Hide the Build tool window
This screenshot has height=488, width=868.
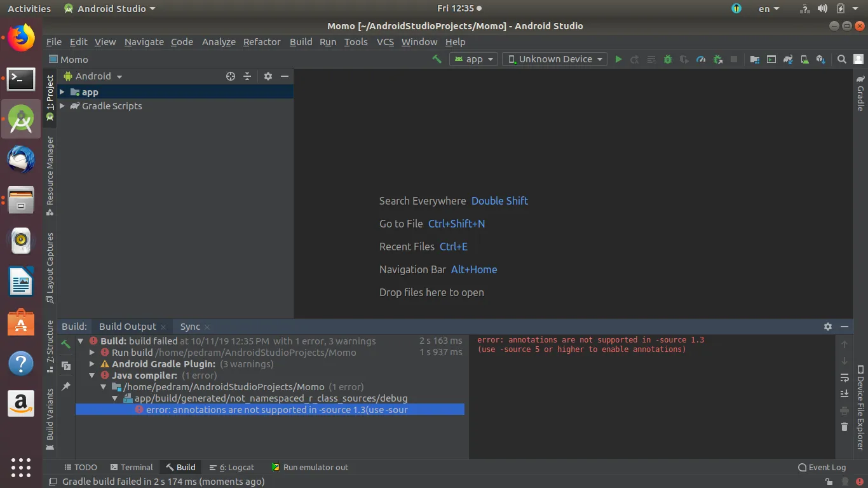(x=844, y=327)
